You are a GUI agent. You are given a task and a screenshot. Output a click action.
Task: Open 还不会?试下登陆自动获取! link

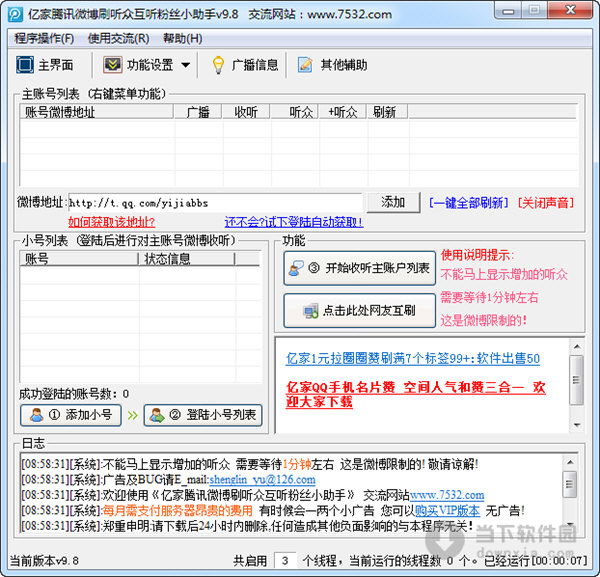(294, 222)
